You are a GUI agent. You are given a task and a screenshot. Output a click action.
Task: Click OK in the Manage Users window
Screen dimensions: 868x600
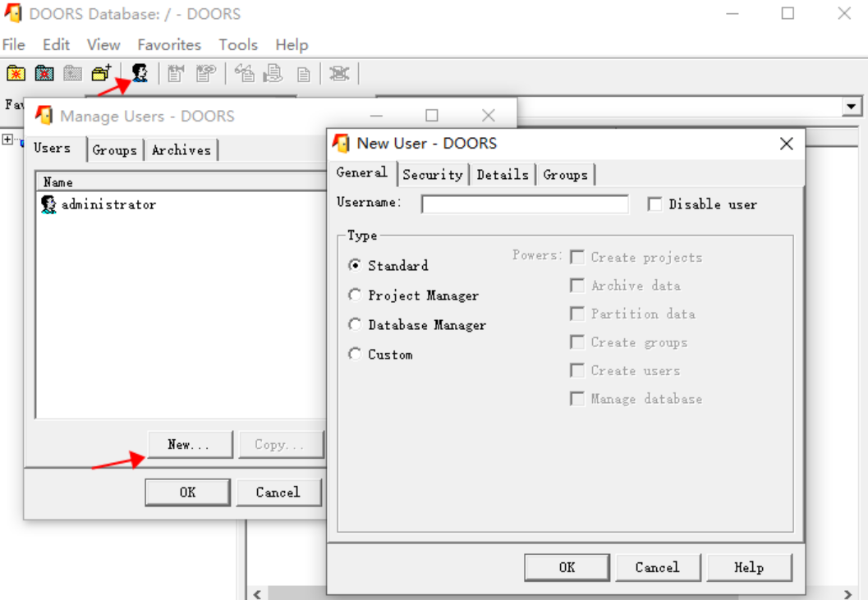[188, 492]
